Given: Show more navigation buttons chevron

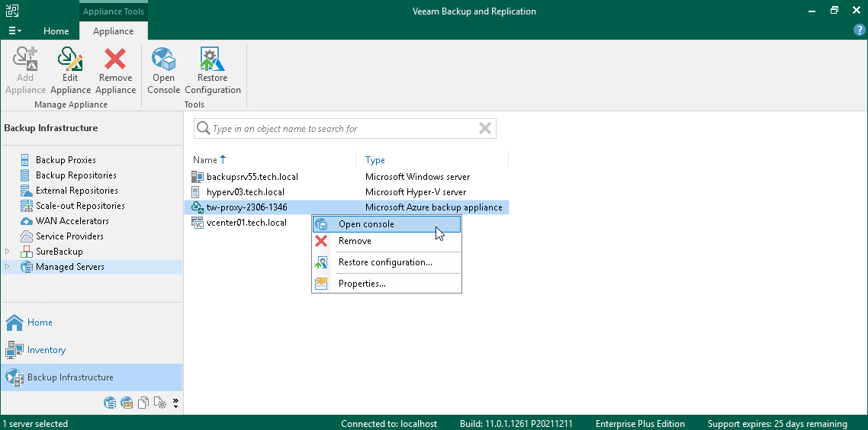Looking at the screenshot, I should (x=175, y=403).
